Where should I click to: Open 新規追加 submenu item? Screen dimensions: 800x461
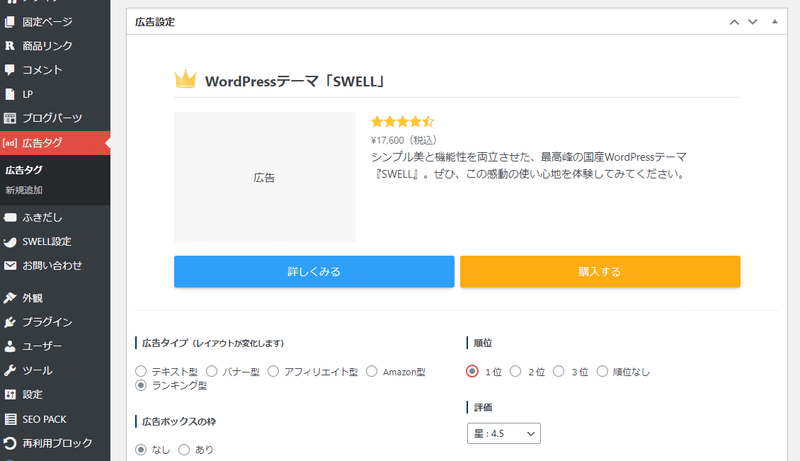[24, 190]
